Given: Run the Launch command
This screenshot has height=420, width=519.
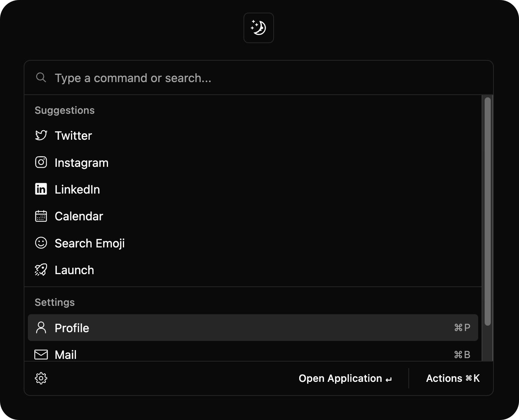Looking at the screenshot, I should click(x=253, y=270).
